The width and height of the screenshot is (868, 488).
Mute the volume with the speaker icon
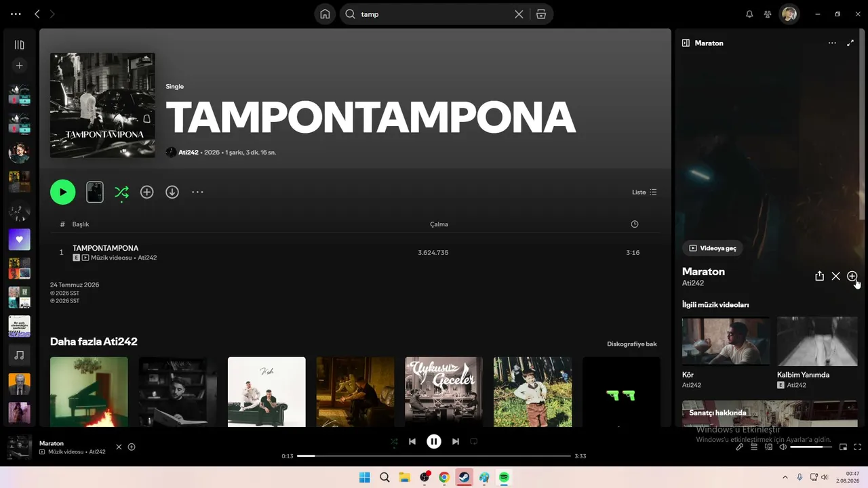coord(783,447)
